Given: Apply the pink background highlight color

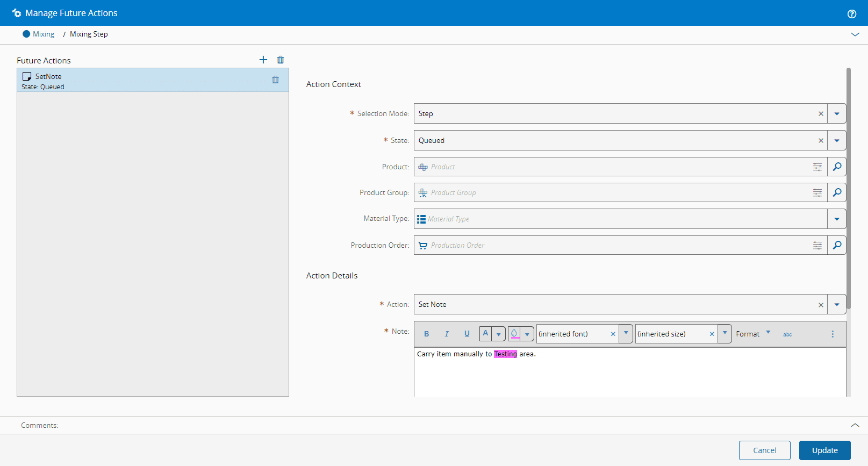Looking at the screenshot, I should [514, 334].
